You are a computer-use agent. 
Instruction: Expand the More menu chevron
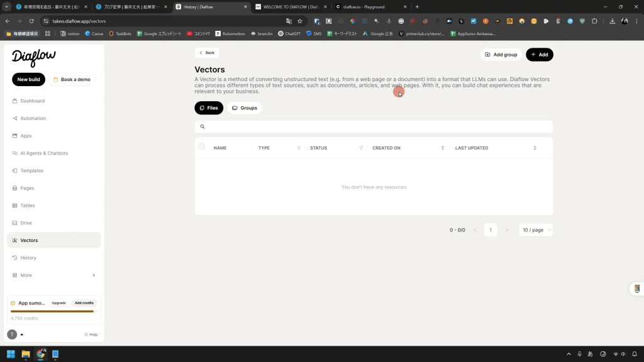(x=94, y=275)
